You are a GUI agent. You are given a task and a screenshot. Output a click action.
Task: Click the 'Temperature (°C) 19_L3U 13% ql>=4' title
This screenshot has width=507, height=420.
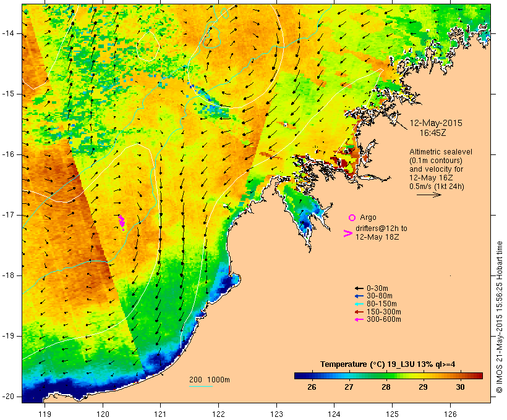(x=388, y=364)
